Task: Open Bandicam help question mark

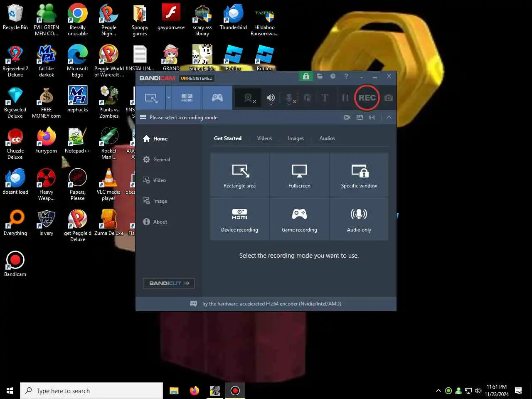Action: click(x=346, y=76)
